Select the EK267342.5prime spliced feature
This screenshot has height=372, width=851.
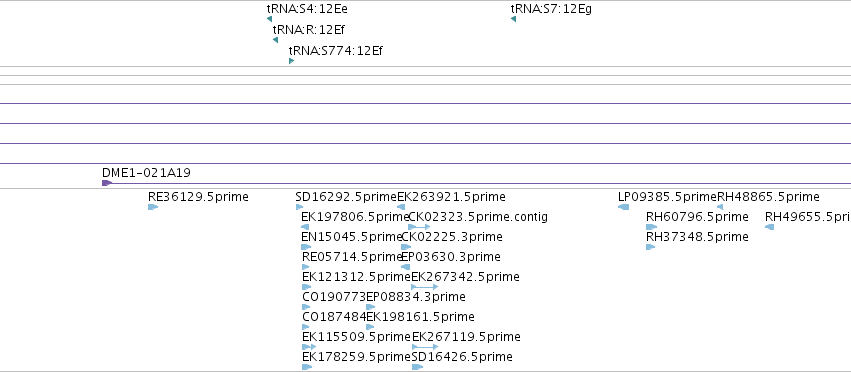click(x=424, y=287)
